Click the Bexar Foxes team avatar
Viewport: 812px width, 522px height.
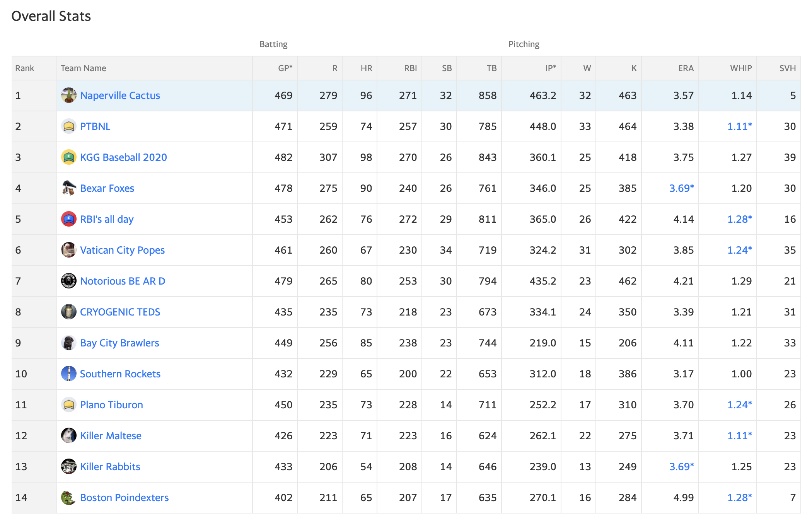pyautogui.click(x=69, y=188)
